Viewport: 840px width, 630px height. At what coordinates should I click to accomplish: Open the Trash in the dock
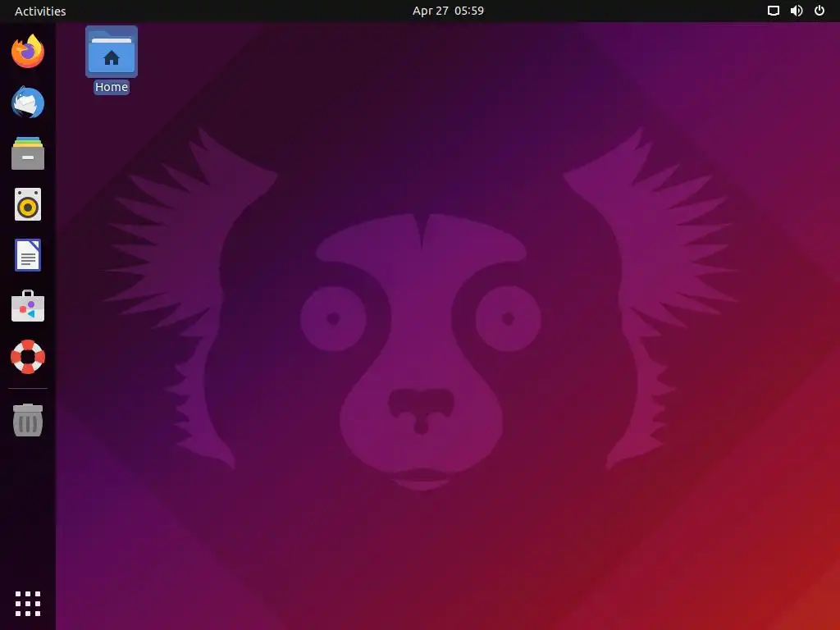tap(28, 420)
